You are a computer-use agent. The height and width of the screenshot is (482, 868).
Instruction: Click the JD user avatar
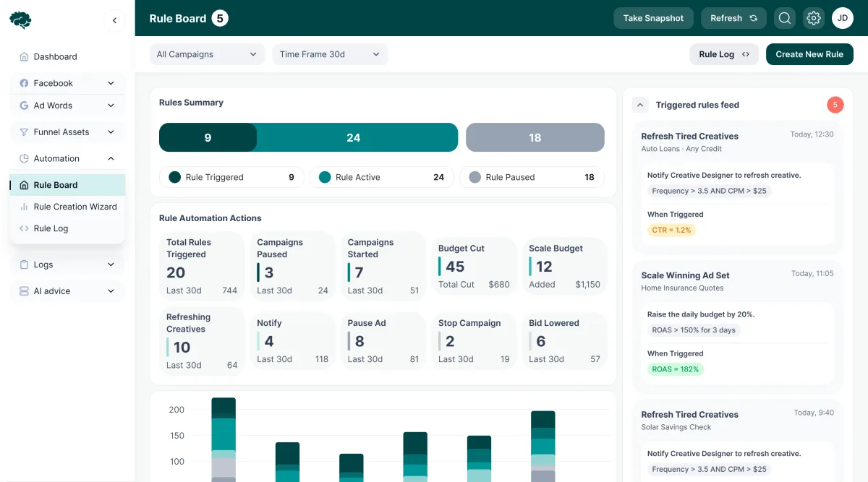[843, 18]
